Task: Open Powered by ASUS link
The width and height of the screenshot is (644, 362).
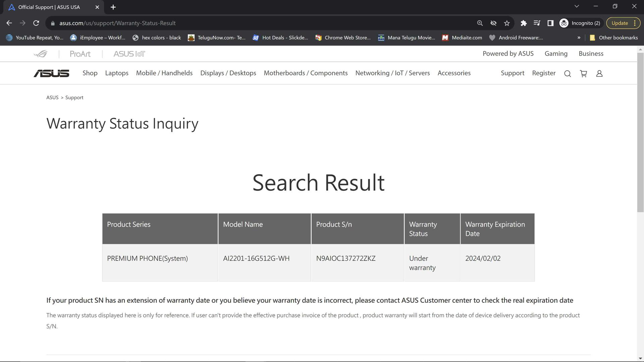Action: pyautogui.click(x=508, y=54)
